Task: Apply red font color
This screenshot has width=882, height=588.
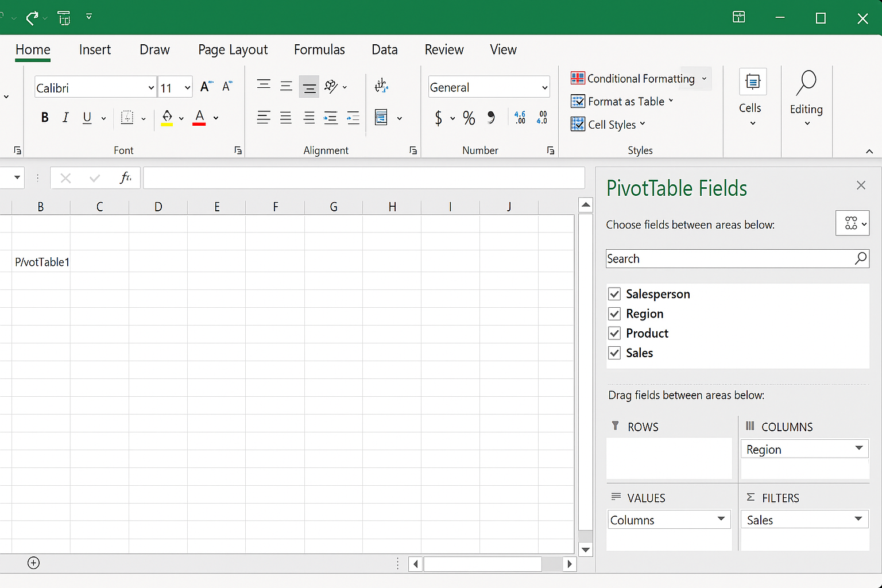Action: 199,118
